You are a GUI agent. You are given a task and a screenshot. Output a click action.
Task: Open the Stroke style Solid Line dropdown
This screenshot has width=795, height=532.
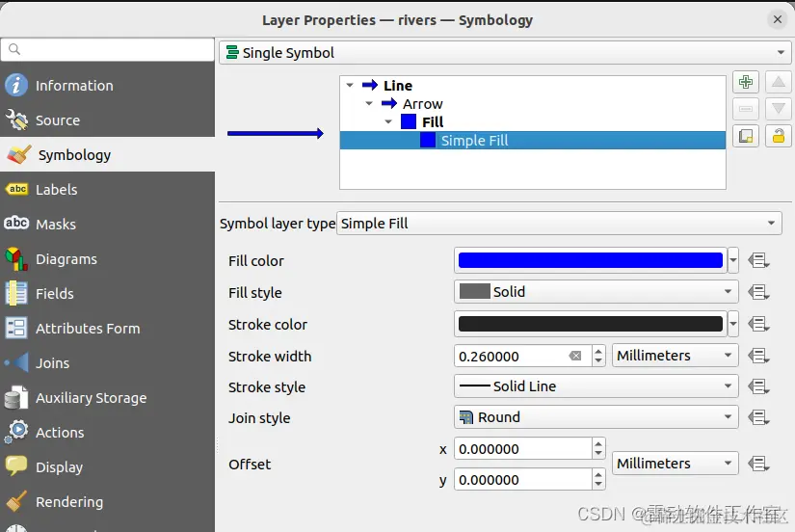coord(596,386)
